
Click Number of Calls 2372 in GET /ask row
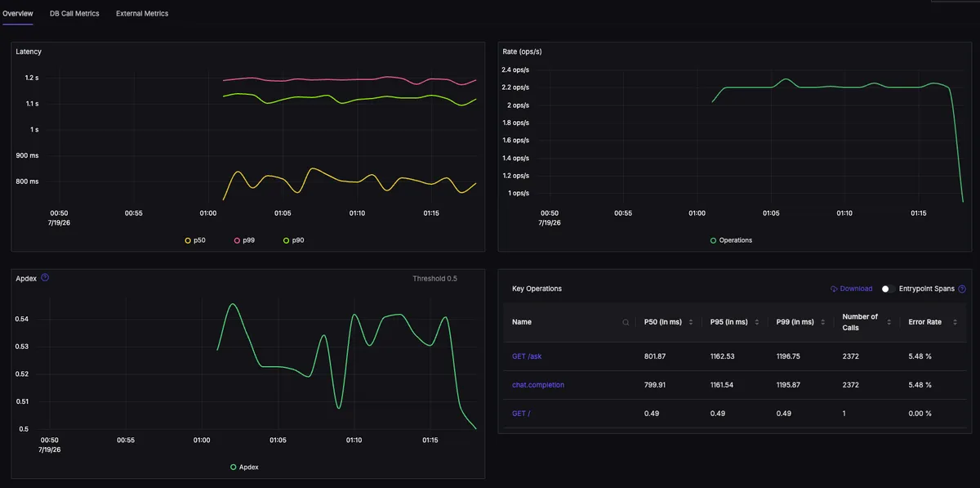coord(851,356)
